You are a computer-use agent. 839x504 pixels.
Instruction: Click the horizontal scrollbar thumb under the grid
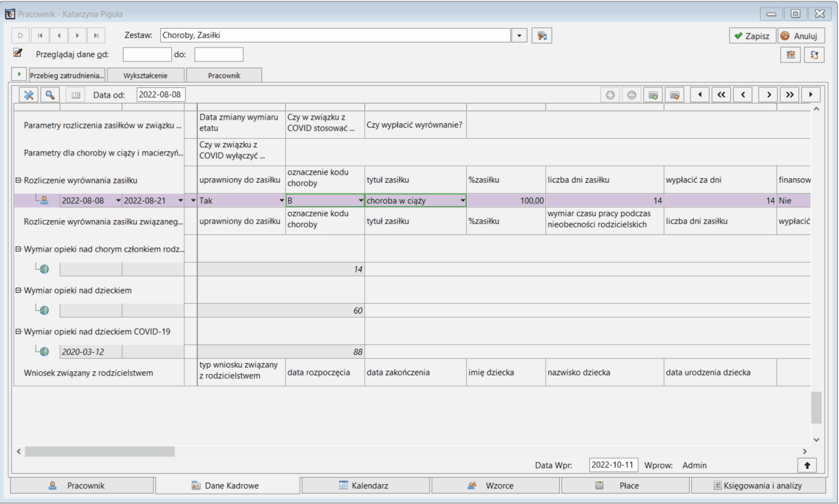[100, 452]
